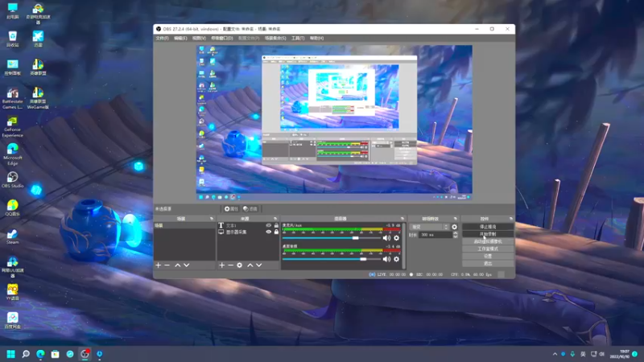Image resolution: width=644 pixels, height=362 pixels.
Task: Open GeForce Experience desktop shortcut
Action: [12, 126]
